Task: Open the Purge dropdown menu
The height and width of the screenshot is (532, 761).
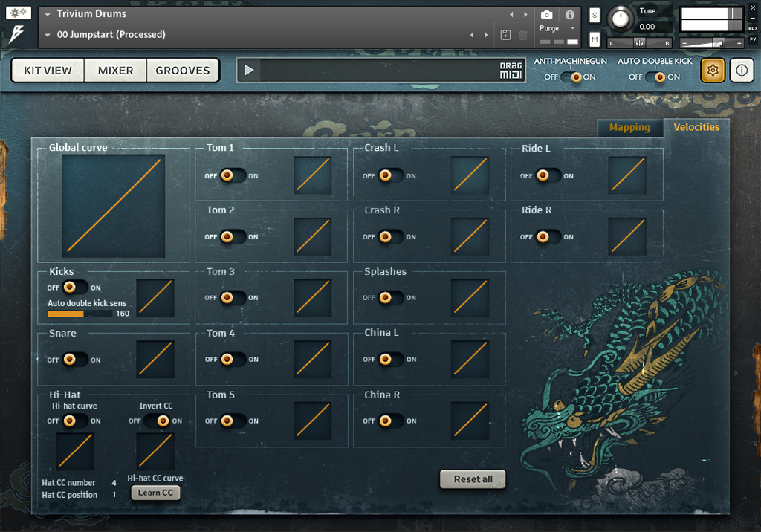Action: pyautogui.click(x=557, y=28)
